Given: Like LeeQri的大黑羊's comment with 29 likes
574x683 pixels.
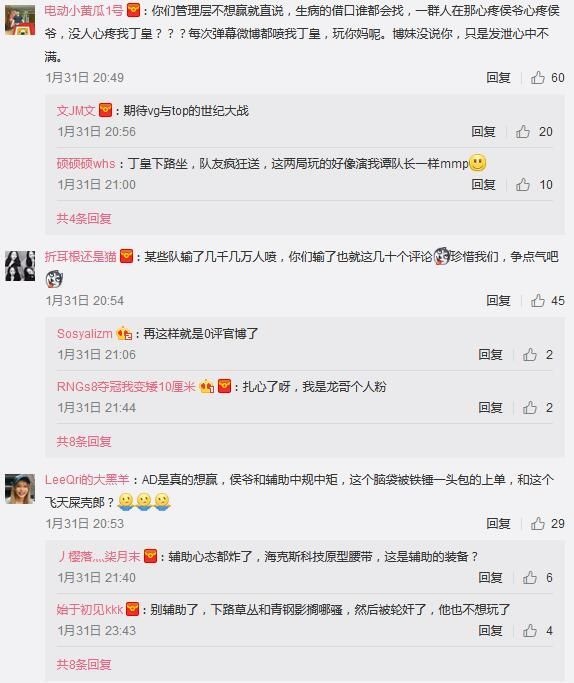Looking at the screenshot, I should click(538, 524).
